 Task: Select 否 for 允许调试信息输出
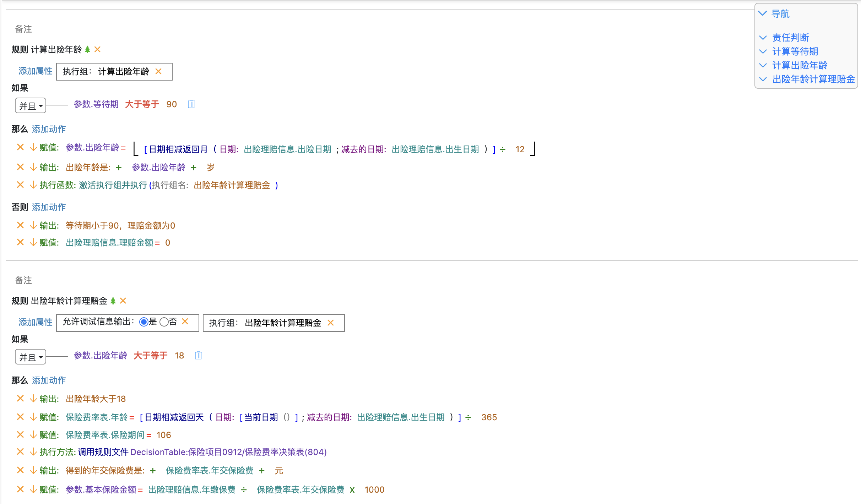pos(164,322)
